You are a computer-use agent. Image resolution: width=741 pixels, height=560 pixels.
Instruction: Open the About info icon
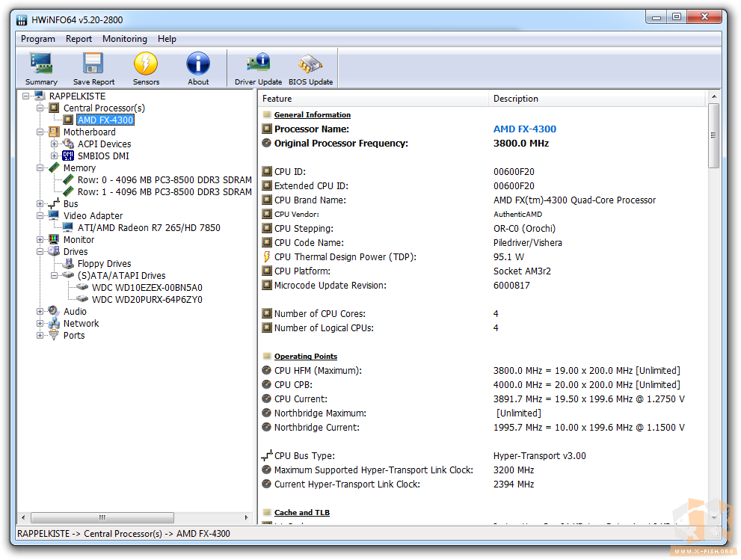coord(198,64)
